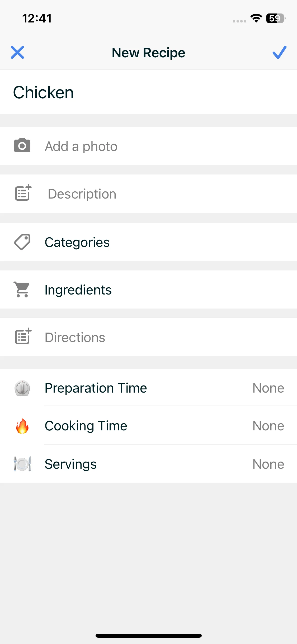This screenshot has width=297, height=644.
Task: Tap the Servings plate icon
Action: [x=22, y=464]
